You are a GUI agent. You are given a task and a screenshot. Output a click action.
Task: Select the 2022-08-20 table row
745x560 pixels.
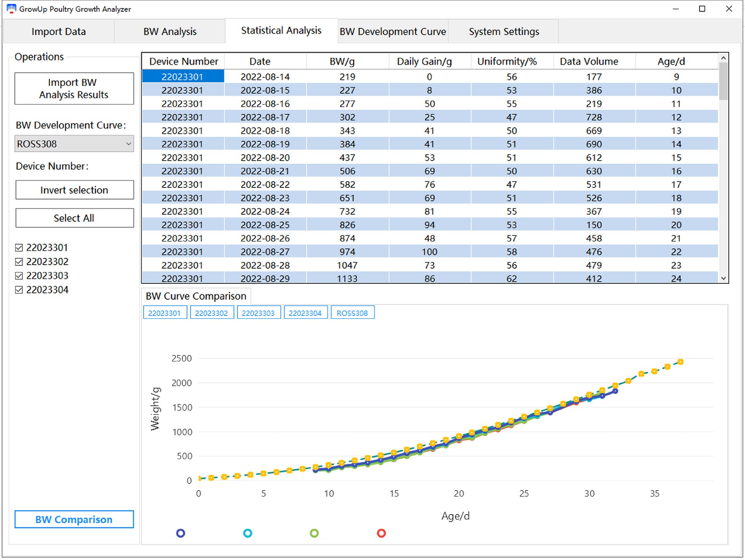(x=265, y=158)
